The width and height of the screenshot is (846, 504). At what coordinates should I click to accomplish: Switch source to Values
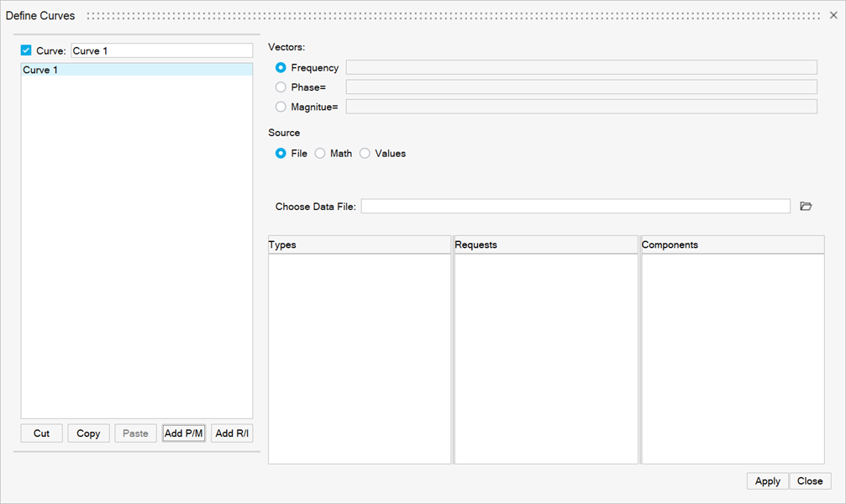pos(365,154)
